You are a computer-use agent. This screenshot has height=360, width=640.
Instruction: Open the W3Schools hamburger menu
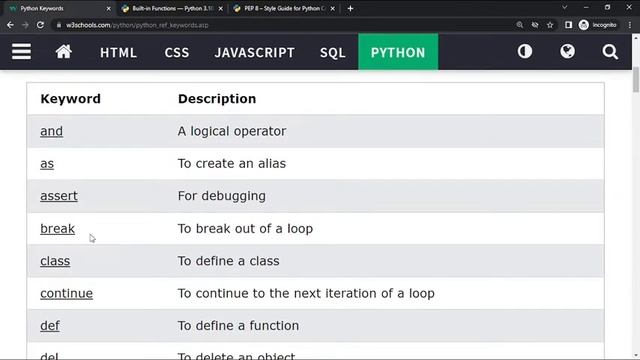click(21, 51)
